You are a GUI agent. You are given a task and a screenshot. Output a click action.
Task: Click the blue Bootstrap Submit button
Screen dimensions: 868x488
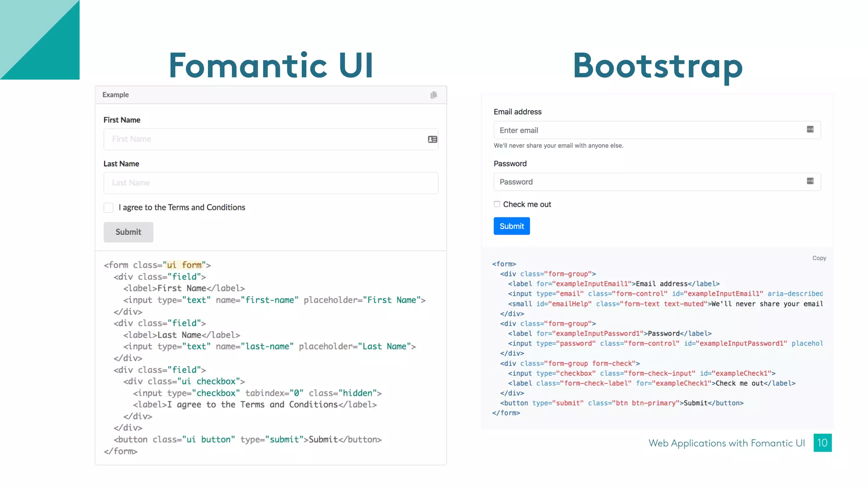click(512, 226)
